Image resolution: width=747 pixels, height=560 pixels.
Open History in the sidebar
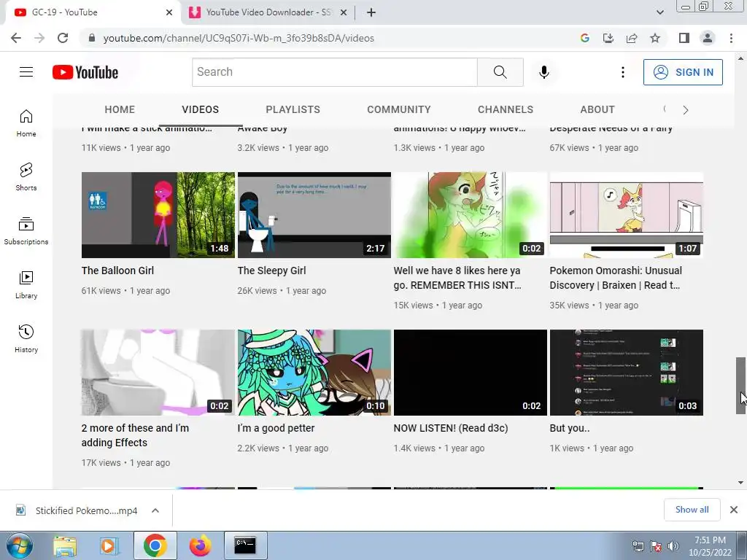[x=26, y=338]
